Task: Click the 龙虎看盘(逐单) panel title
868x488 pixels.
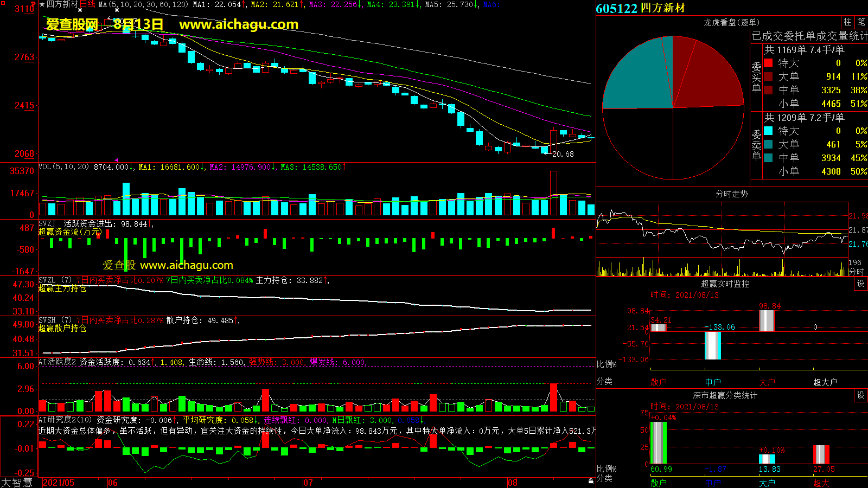Action: (x=731, y=22)
